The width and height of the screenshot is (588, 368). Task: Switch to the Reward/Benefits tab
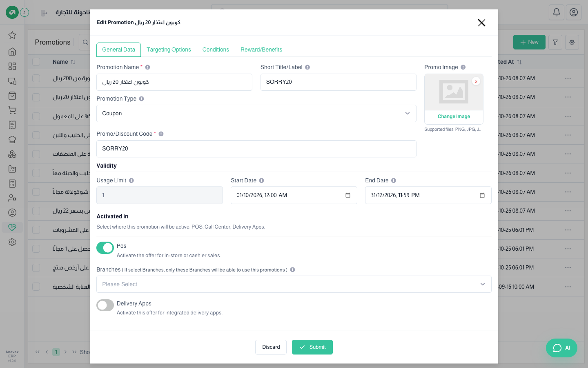coord(261,49)
